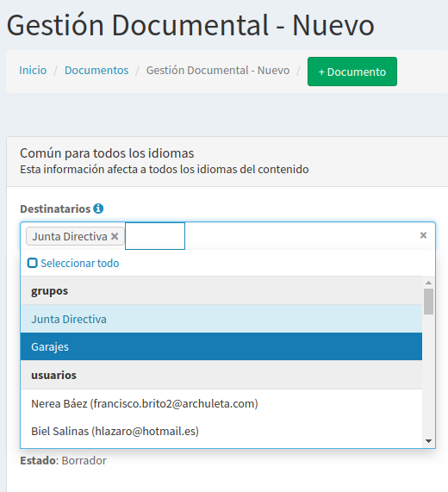The image size is (448, 492).
Task: Click the list scrollbar up arrow
Action: click(x=428, y=283)
